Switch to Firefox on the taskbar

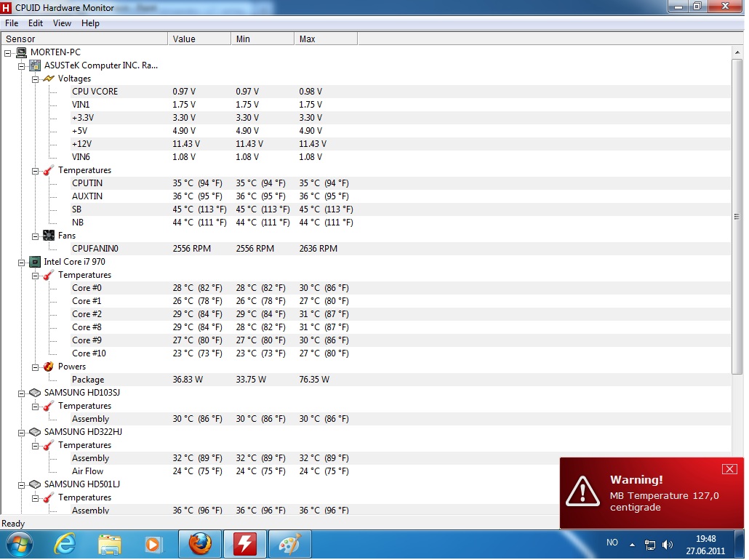click(200, 544)
